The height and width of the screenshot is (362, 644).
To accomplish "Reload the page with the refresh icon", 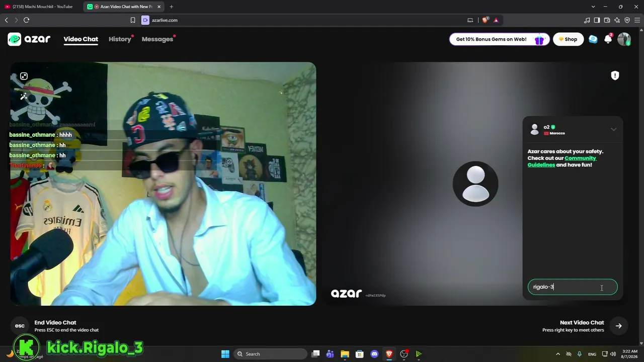I will click(26, 20).
